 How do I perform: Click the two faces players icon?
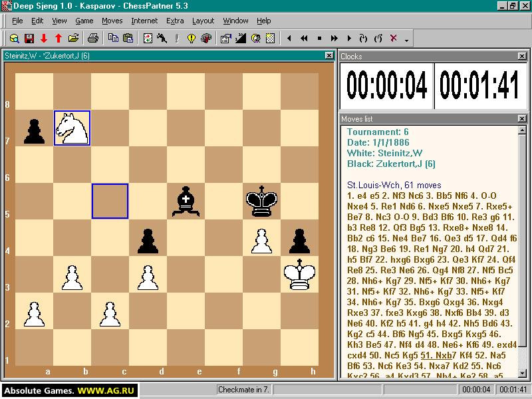(x=255, y=39)
